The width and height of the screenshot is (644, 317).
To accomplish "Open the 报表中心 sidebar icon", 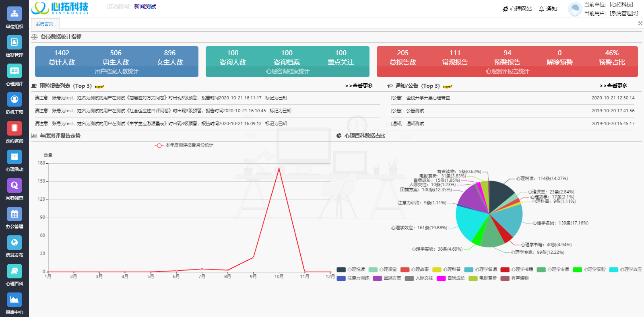I will pos(14,299).
